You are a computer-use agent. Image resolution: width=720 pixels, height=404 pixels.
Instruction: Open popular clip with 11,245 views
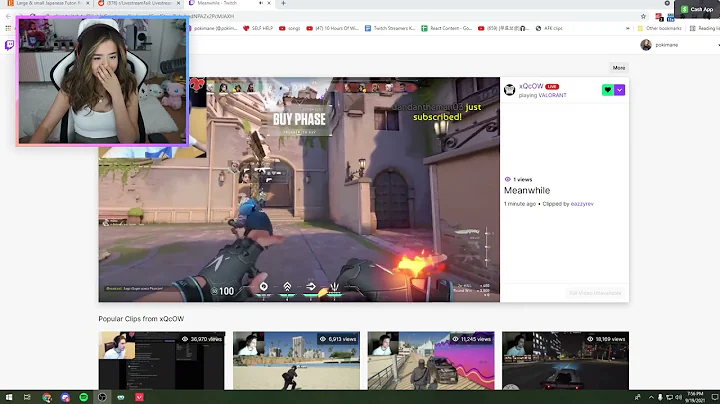431,360
